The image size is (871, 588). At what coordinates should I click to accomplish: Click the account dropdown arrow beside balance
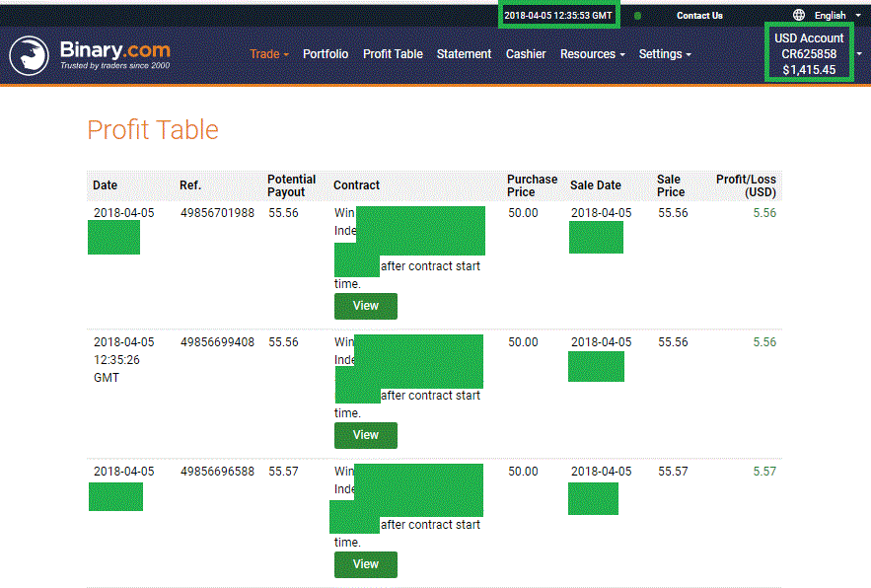pos(859,54)
